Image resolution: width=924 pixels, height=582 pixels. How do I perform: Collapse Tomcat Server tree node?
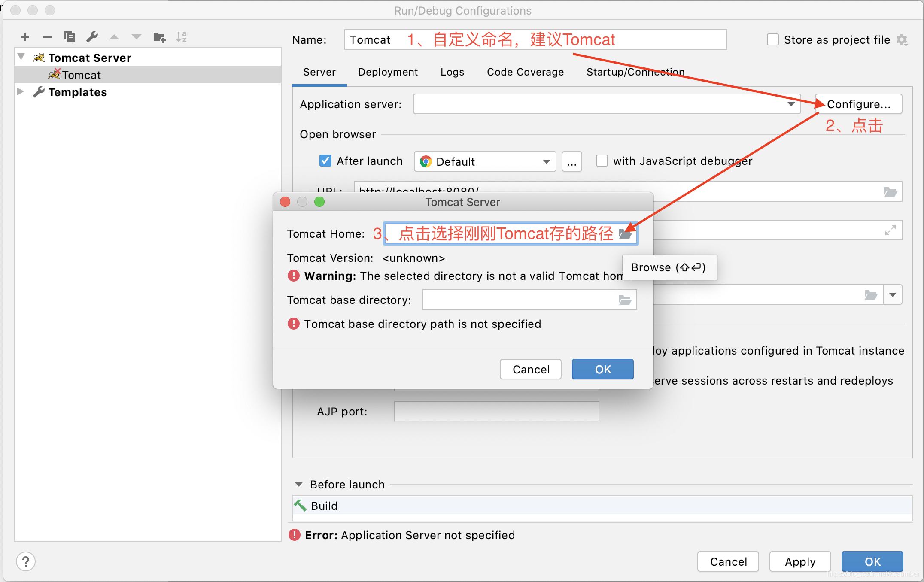point(21,57)
